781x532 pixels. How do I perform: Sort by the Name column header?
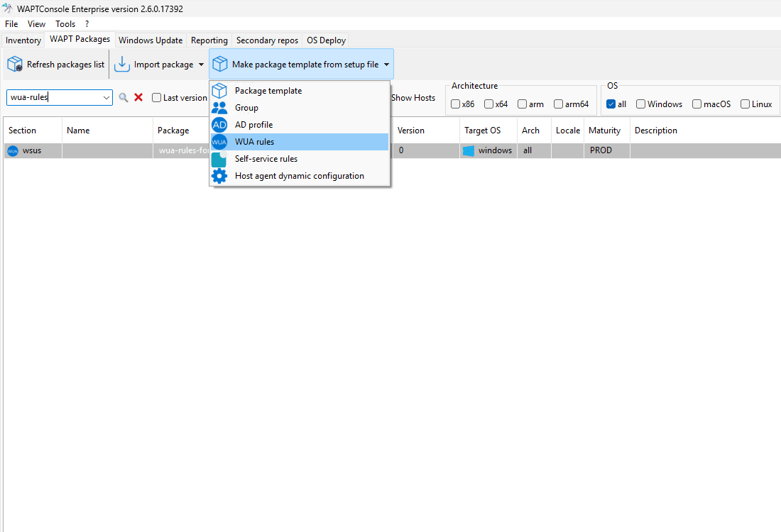(x=108, y=131)
